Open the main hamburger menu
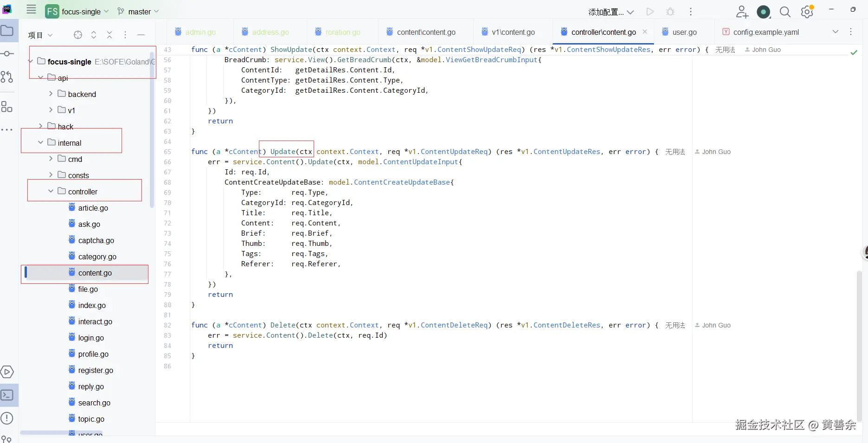The width and height of the screenshot is (868, 443). (x=31, y=9)
